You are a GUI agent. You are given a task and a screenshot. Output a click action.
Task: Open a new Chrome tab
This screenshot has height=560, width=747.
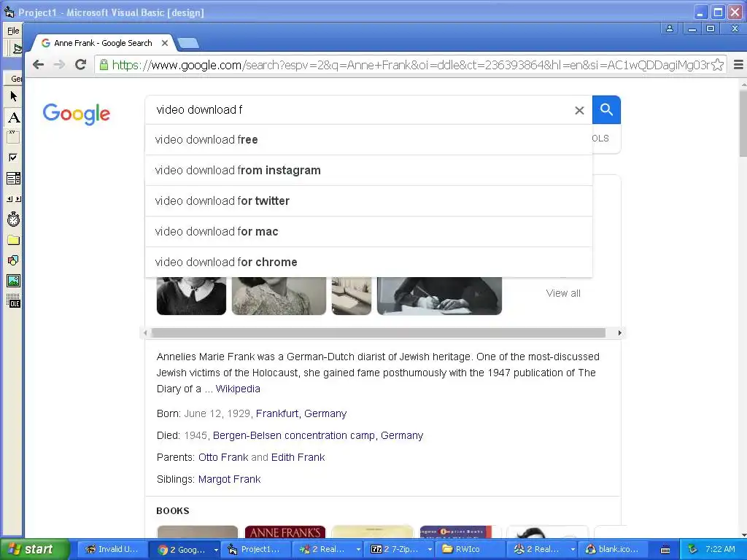coord(187,43)
